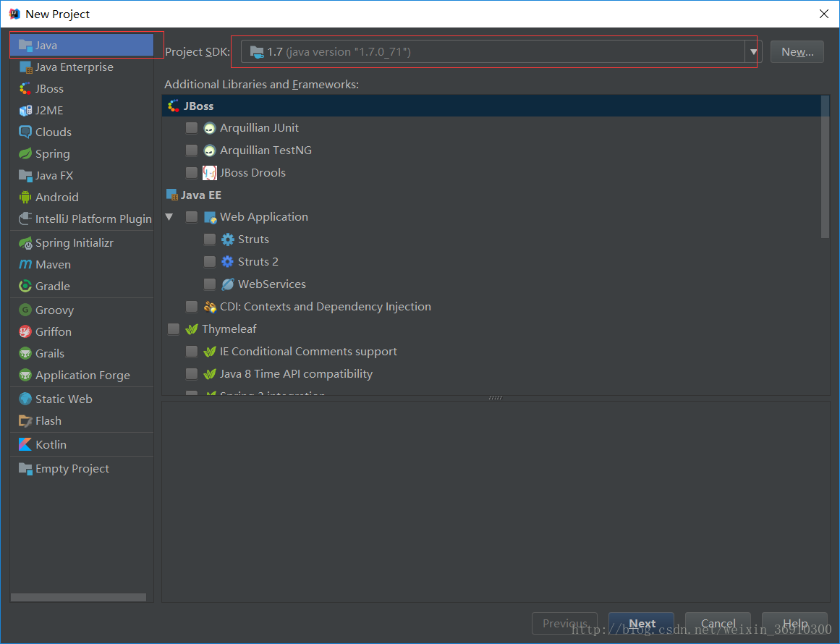Click the IntelliJ Platform Plugin icon
This screenshot has height=644, width=840.
(25, 219)
